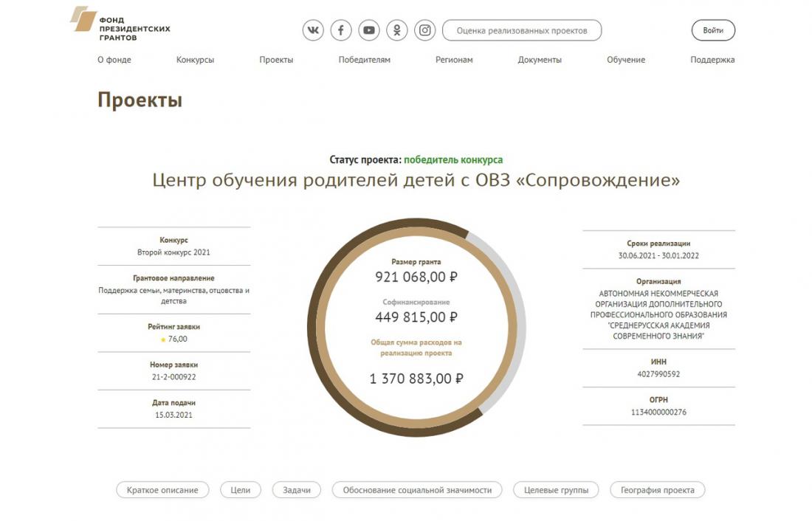This screenshot has height=521, width=812.
Task: Open the Победителям menu item
Action: pyautogui.click(x=365, y=60)
